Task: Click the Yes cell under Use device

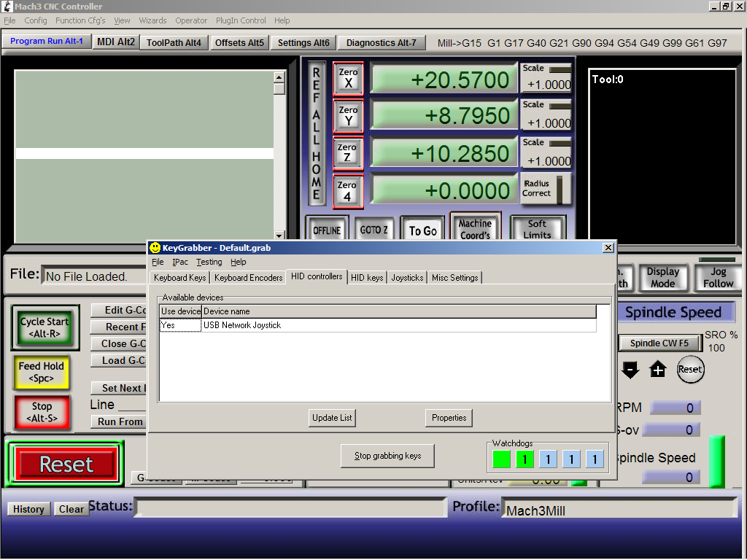Action: coord(180,325)
